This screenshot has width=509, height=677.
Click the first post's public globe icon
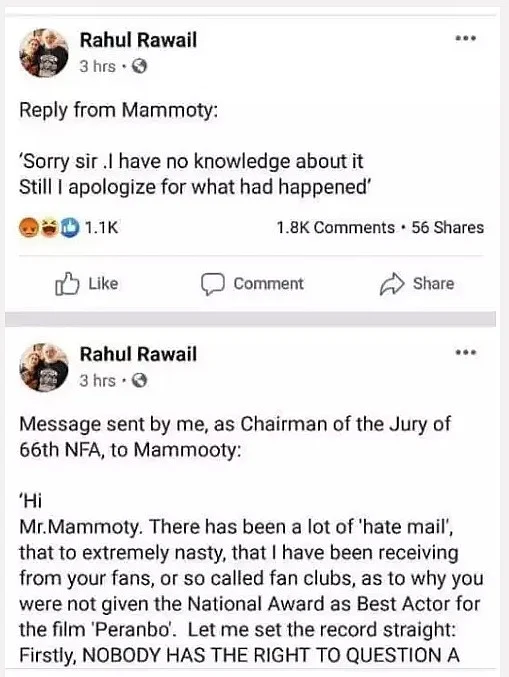point(139,66)
